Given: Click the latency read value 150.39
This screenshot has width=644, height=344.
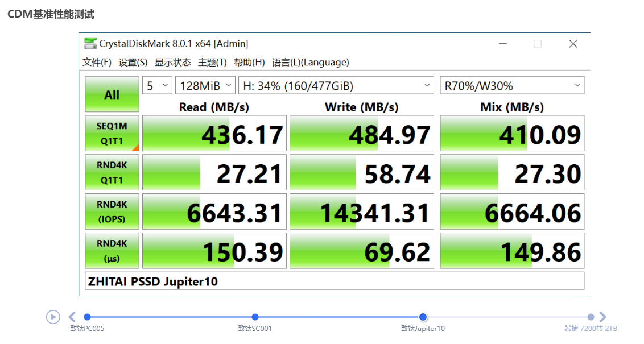Looking at the screenshot, I should (214, 251).
